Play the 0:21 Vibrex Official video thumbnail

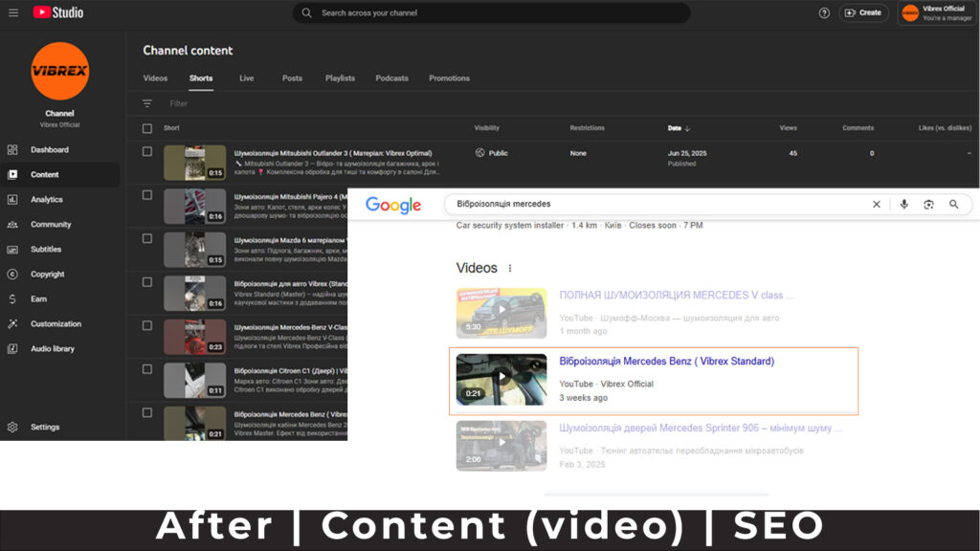click(501, 379)
